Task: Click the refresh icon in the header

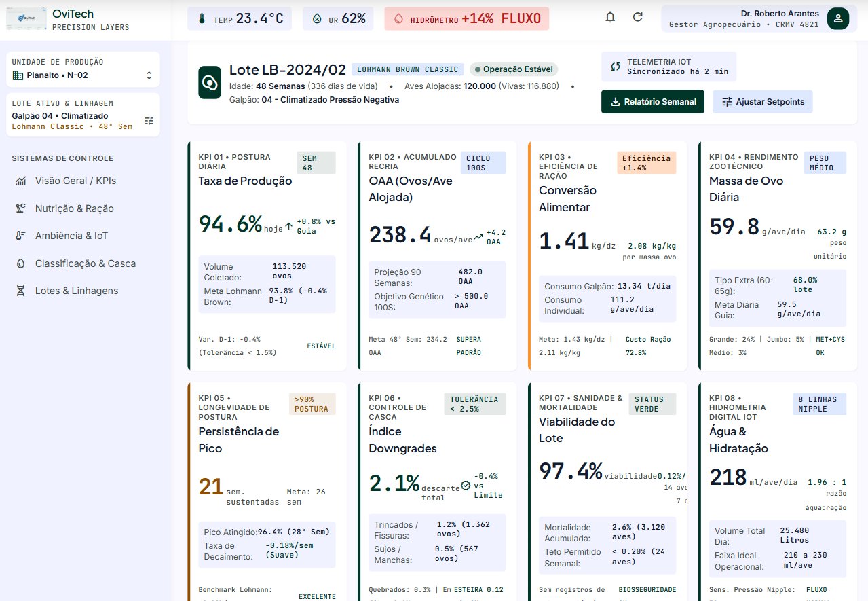Action: click(x=637, y=17)
